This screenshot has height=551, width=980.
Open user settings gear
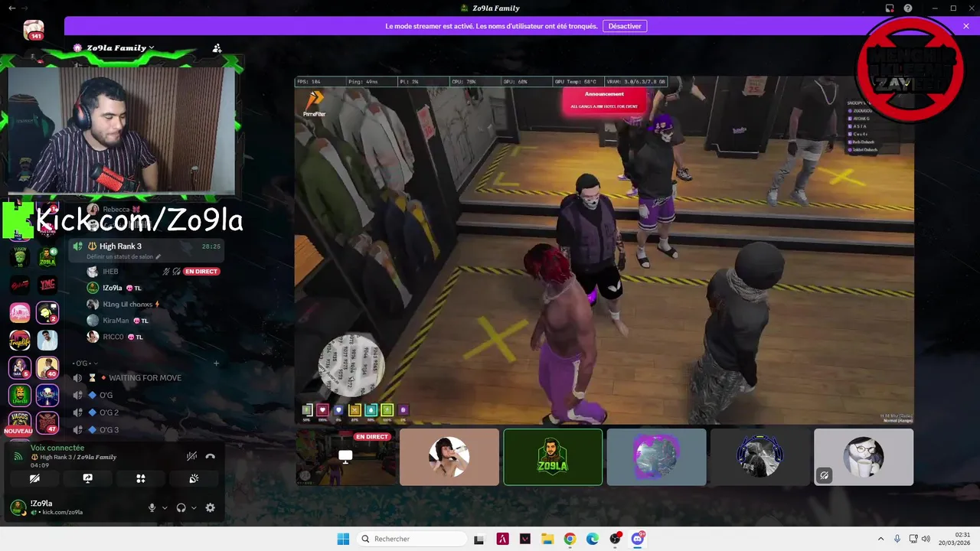[x=210, y=507]
